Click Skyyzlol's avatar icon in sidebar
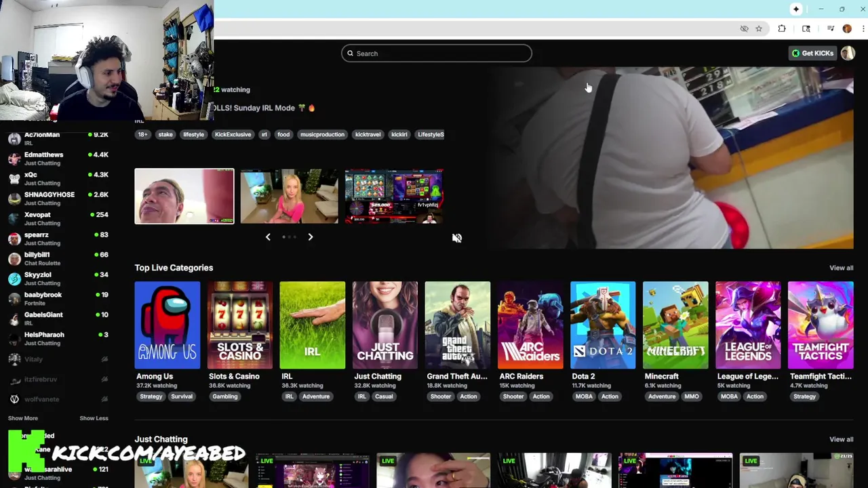868x488 pixels. point(14,279)
